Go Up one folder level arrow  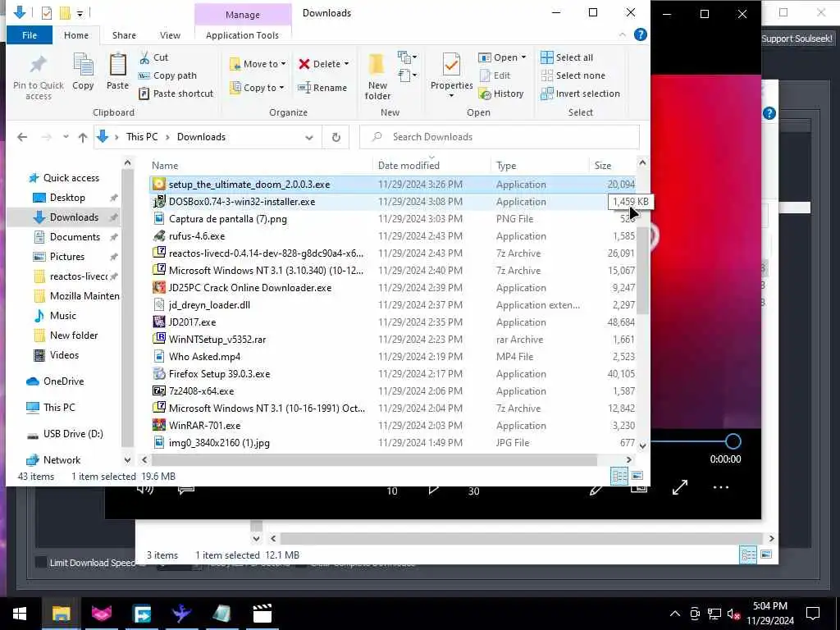click(83, 137)
